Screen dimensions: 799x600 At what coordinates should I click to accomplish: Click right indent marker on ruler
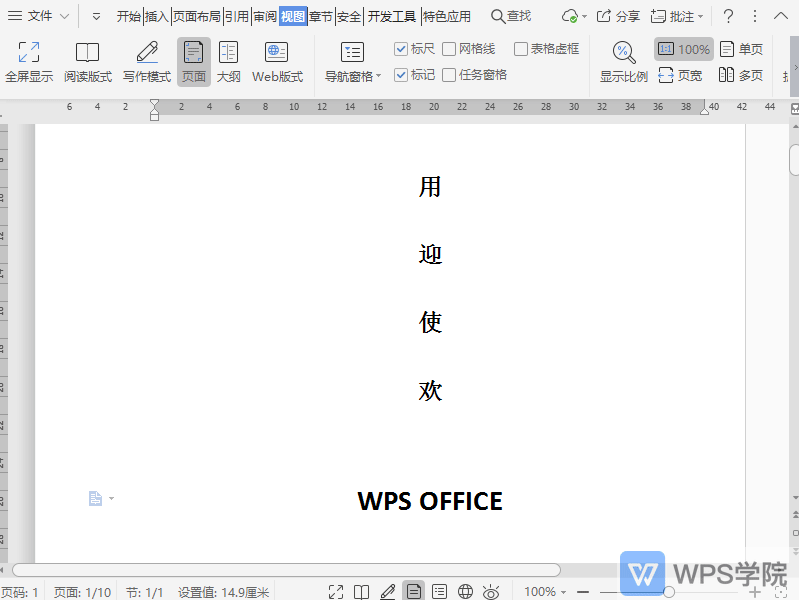click(704, 110)
